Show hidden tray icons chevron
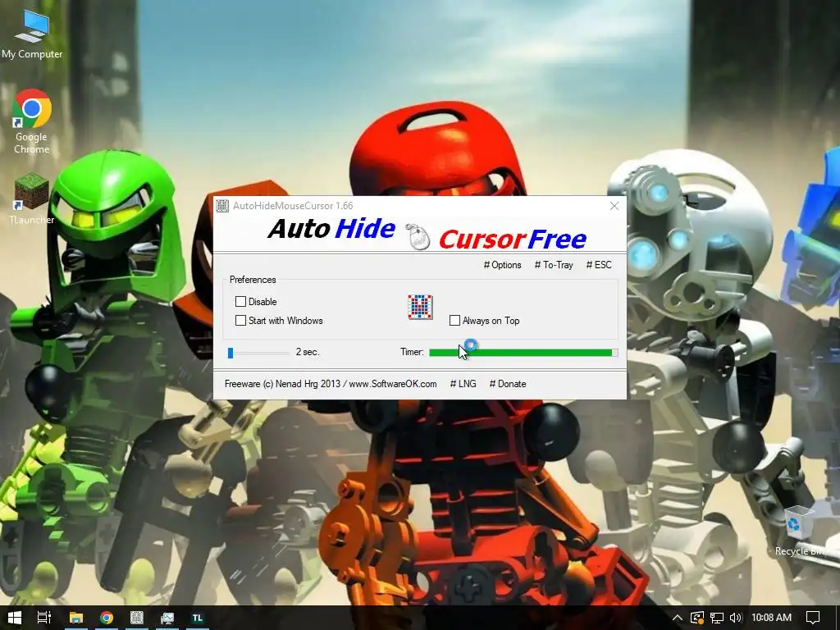The image size is (840, 630). (677, 618)
